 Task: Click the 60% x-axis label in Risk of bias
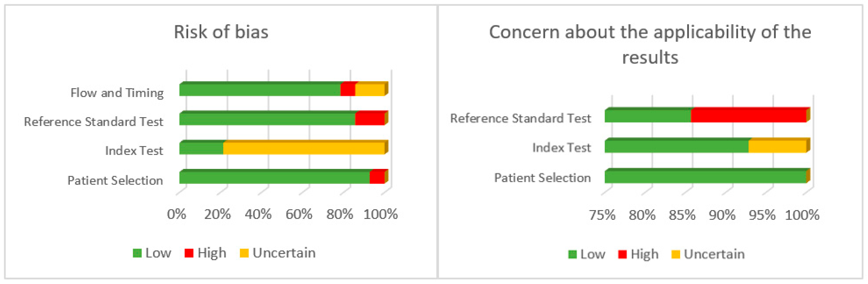(299, 214)
